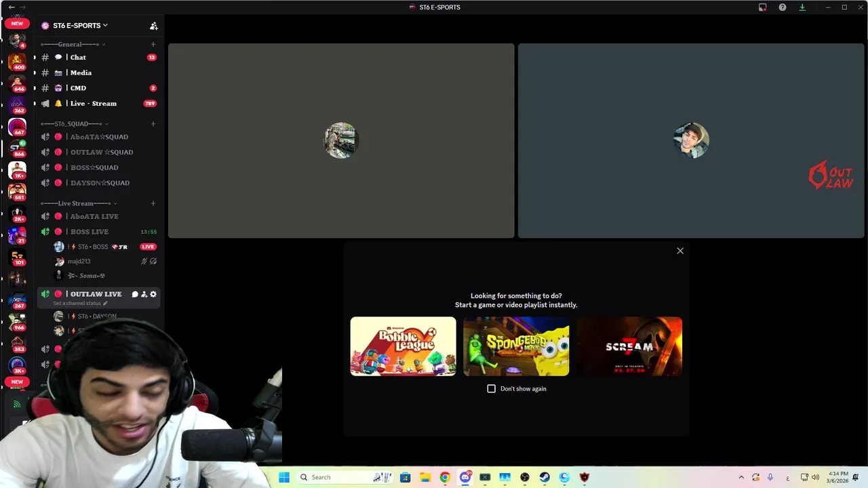868x488 pixels.
Task: Open the ST6 E-SPORTS server dropdown menu
Action: [x=75, y=26]
